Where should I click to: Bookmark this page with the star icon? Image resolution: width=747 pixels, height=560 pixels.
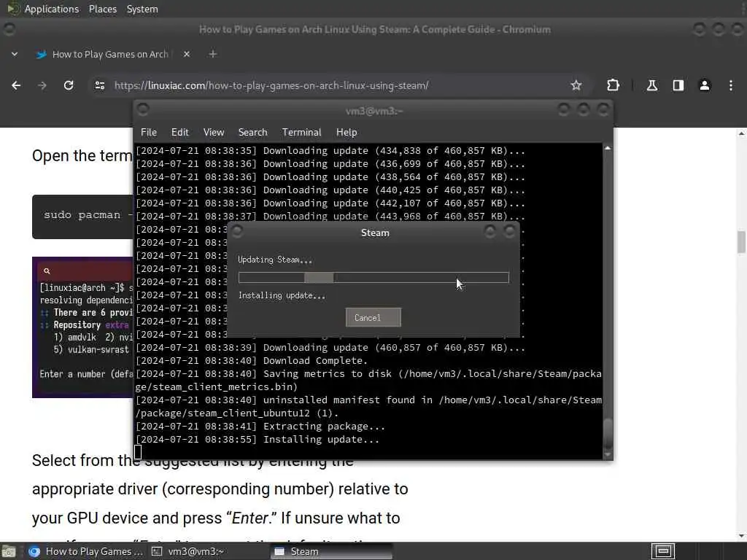point(576,85)
